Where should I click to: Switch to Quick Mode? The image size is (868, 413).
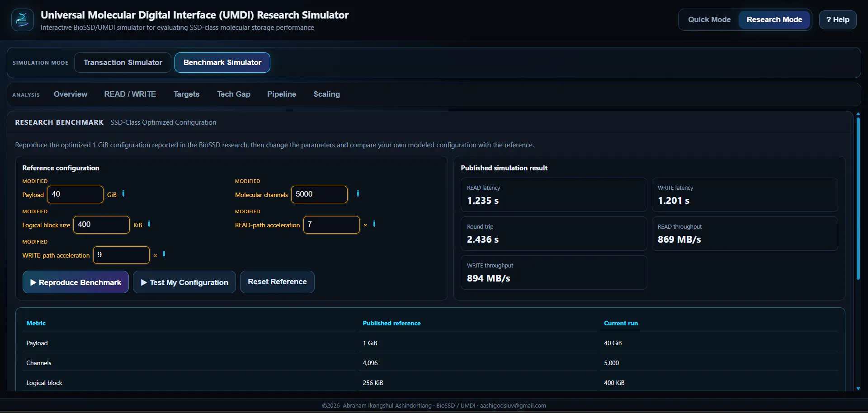coord(709,20)
